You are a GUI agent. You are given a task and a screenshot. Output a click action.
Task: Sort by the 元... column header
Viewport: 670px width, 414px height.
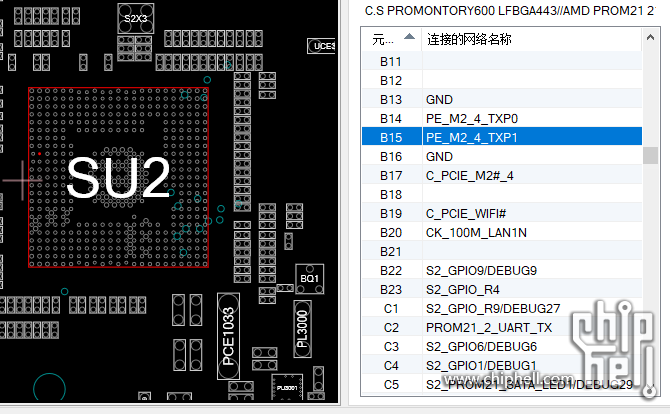pos(392,39)
